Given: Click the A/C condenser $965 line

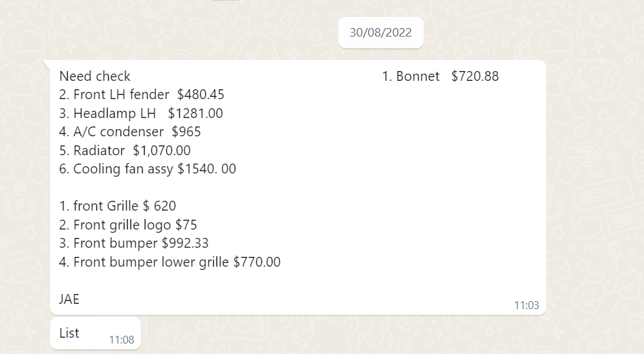Looking at the screenshot, I should (x=130, y=132).
